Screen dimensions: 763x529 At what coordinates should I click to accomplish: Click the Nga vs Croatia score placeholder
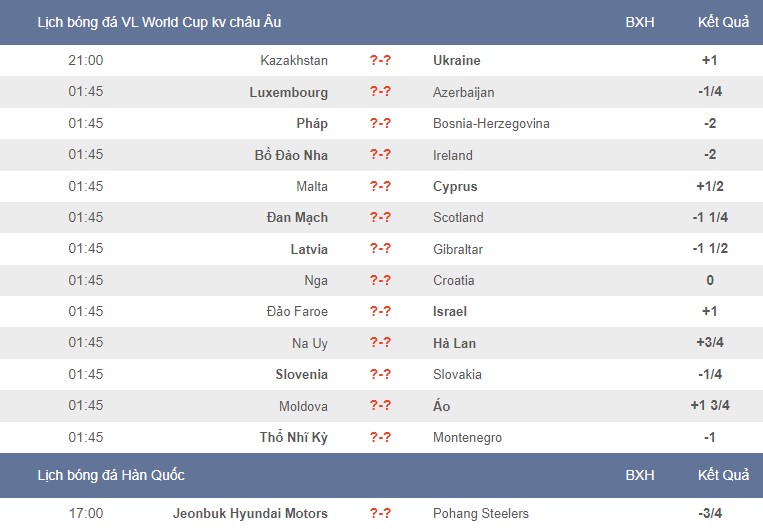tap(380, 280)
